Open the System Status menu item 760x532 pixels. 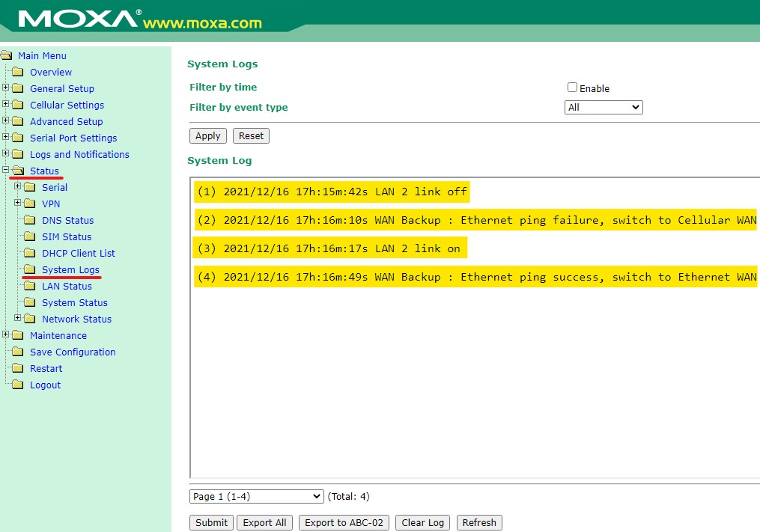(x=75, y=303)
